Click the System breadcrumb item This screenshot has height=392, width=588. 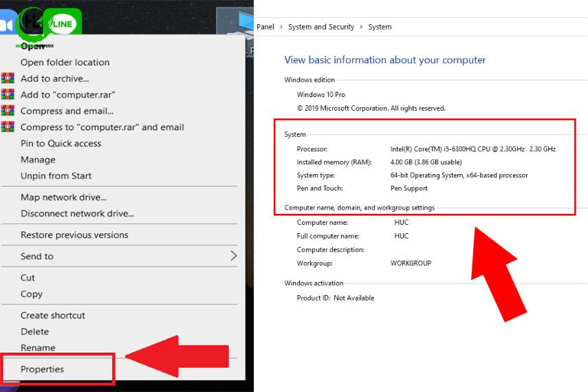[x=380, y=27]
